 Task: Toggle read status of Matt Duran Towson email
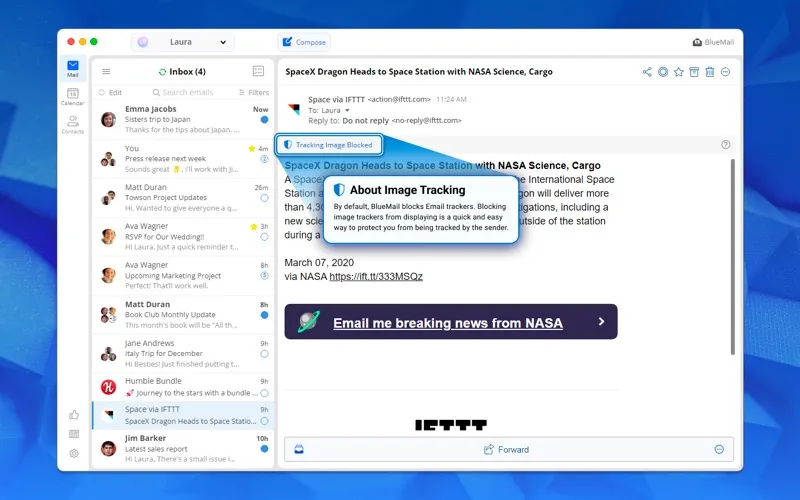point(264,198)
